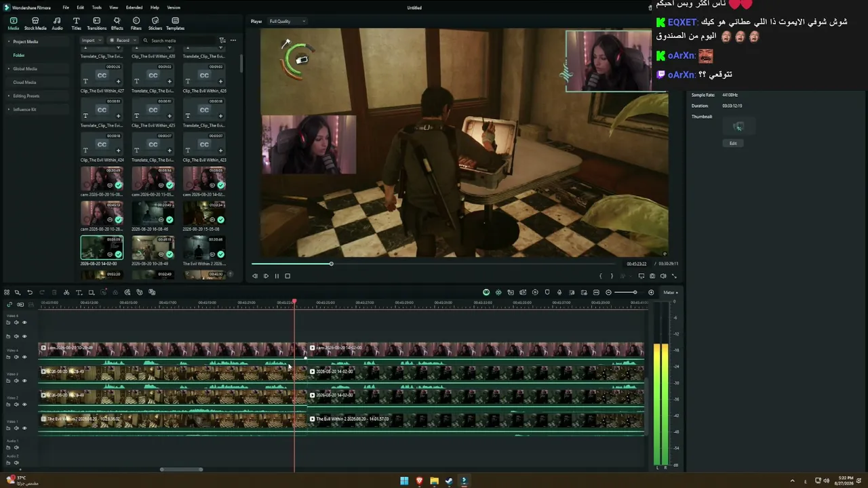Open the Record dropdown

[x=123, y=41]
